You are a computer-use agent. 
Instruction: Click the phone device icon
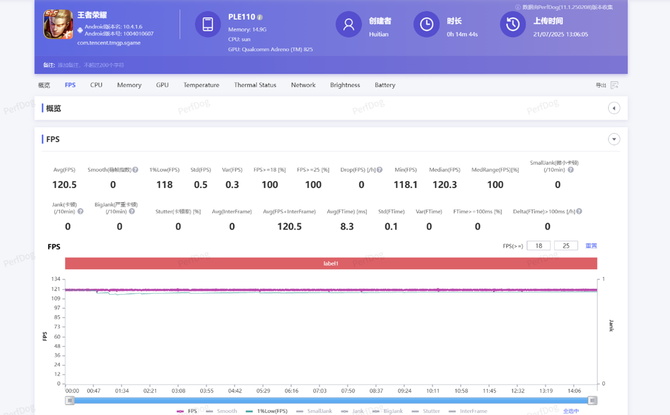(x=207, y=25)
